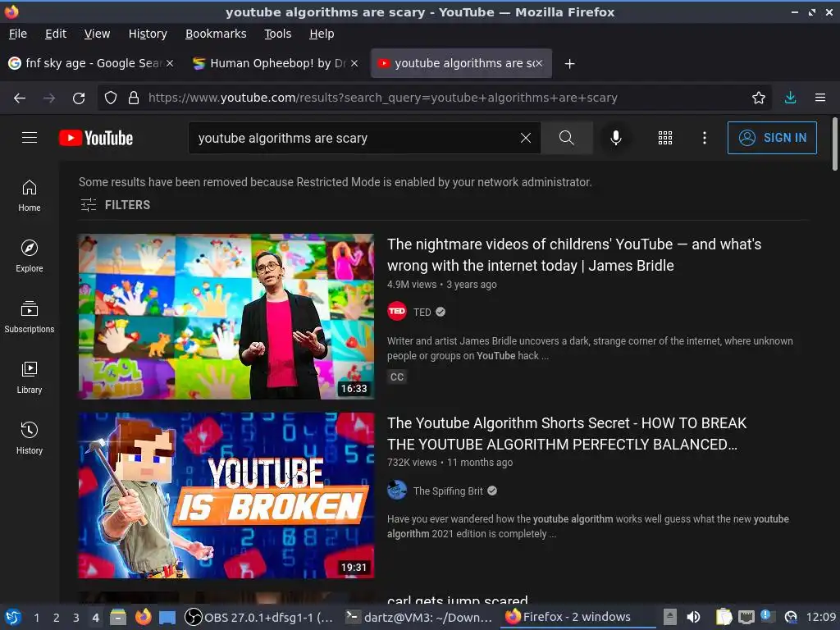
Task: Close the youtube algorithms are scary tab
Action: 539,63
